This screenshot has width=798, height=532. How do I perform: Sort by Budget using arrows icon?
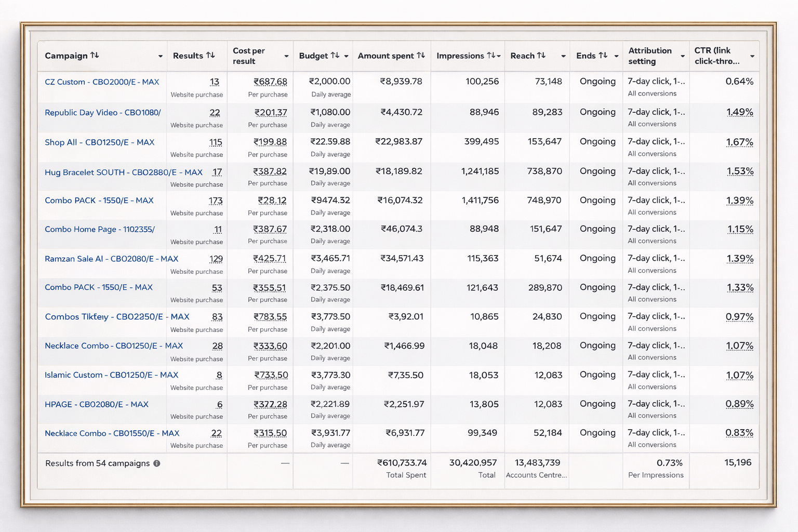(335, 55)
